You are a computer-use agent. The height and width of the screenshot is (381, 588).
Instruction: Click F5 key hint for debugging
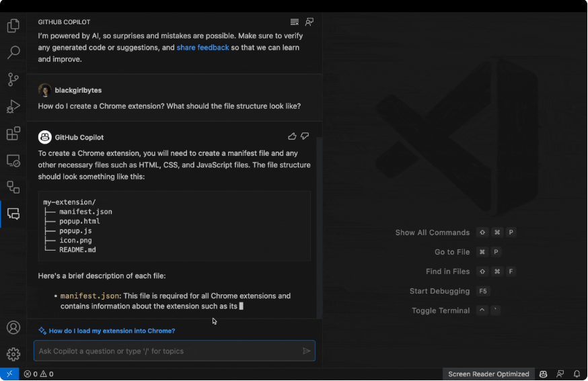[x=483, y=291]
